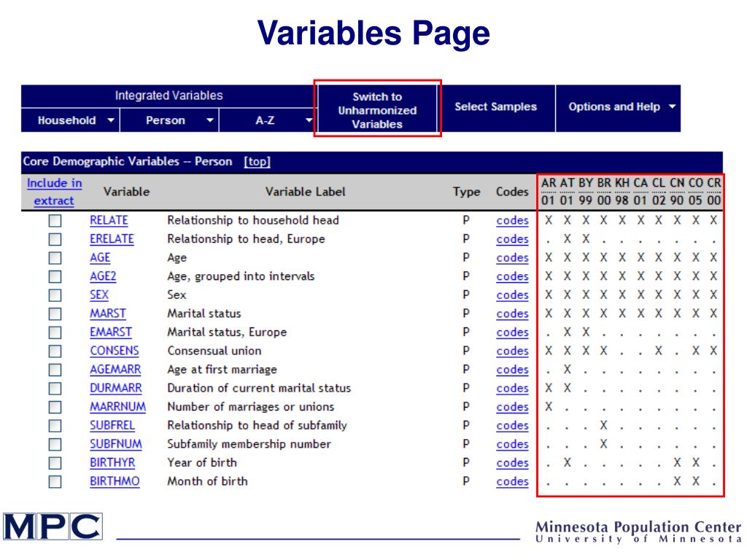Click the BR 00 sample column header
The image size is (747, 560).
[x=604, y=192]
